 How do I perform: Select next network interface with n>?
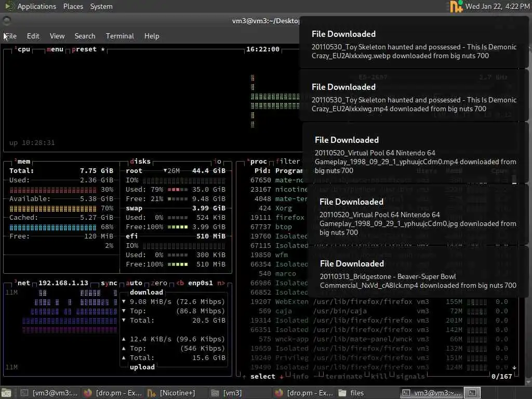221,283
